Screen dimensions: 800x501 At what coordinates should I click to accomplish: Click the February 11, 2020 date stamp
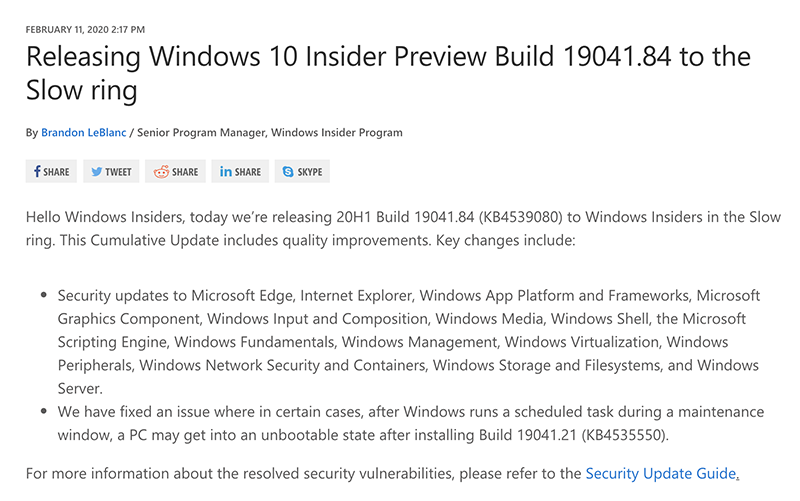click(x=87, y=28)
